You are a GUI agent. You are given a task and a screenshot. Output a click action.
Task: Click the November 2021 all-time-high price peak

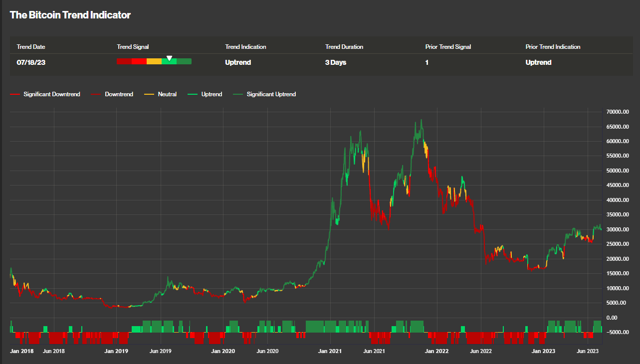click(x=421, y=120)
